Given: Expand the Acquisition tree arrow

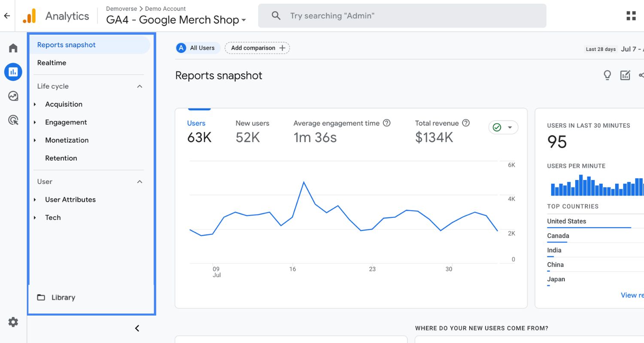Looking at the screenshot, I should click(x=35, y=104).
